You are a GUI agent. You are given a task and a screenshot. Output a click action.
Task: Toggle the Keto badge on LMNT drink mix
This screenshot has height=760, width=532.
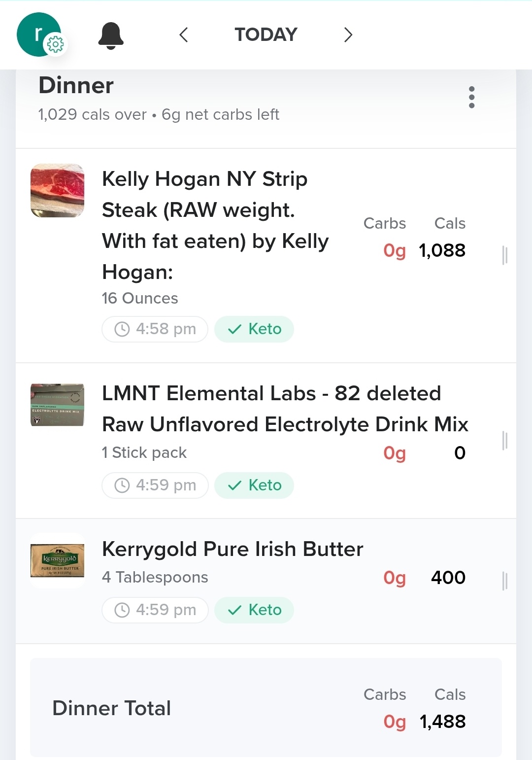pyautogui.click(x=254, y=485)
